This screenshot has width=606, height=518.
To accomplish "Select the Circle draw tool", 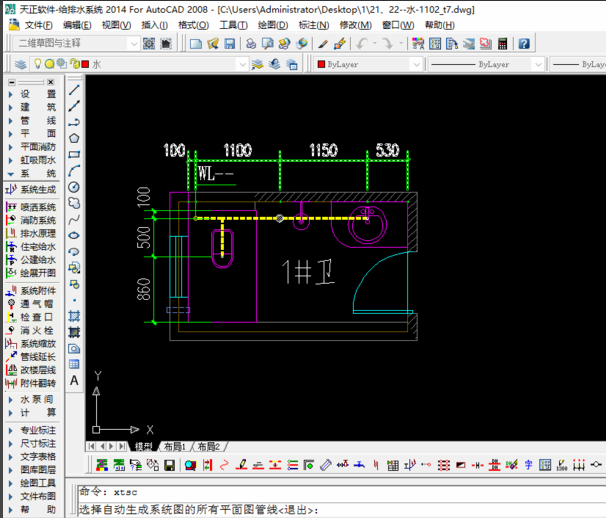I will click(x=75, y=186).
